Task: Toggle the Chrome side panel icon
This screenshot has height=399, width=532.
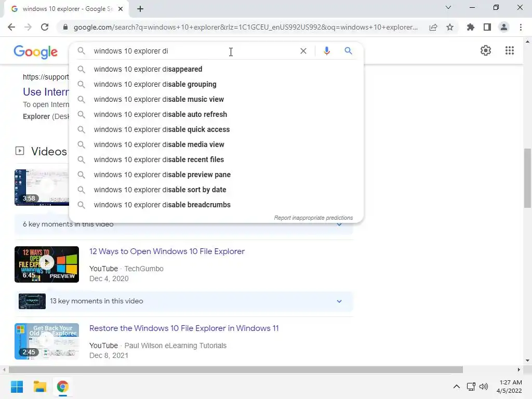Action: [487, 27]
